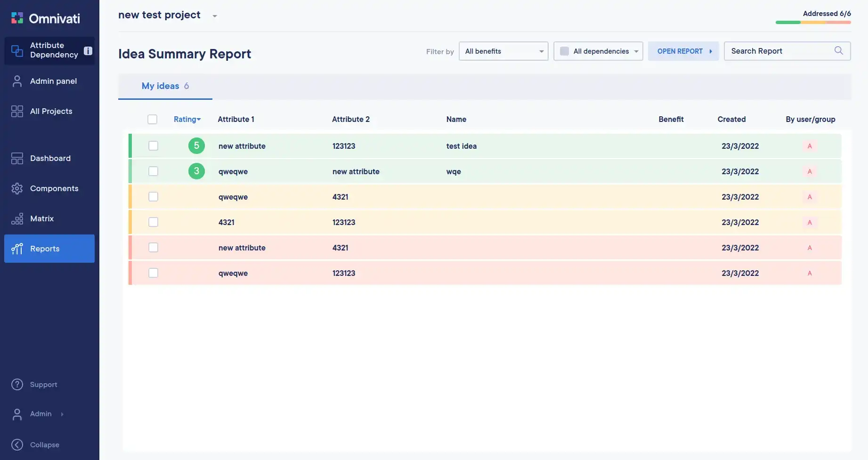868x460 pixels.
Task: Expand the All benefits dropdown
Action: pyautogui.click(x=503, y=51)
